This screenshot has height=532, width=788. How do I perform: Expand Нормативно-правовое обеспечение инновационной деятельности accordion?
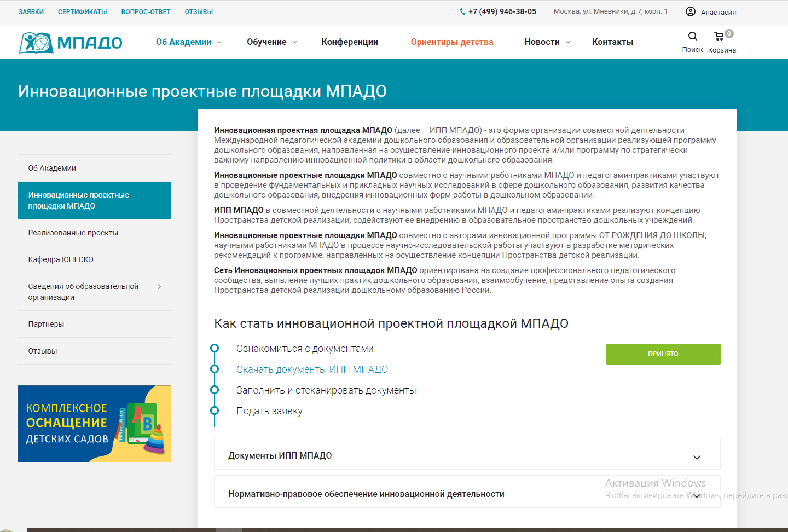[x=697, y=495]
